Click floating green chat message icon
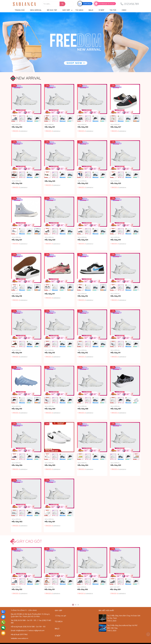This screenshot has height=644, width=151. click(x=3, y=628)
